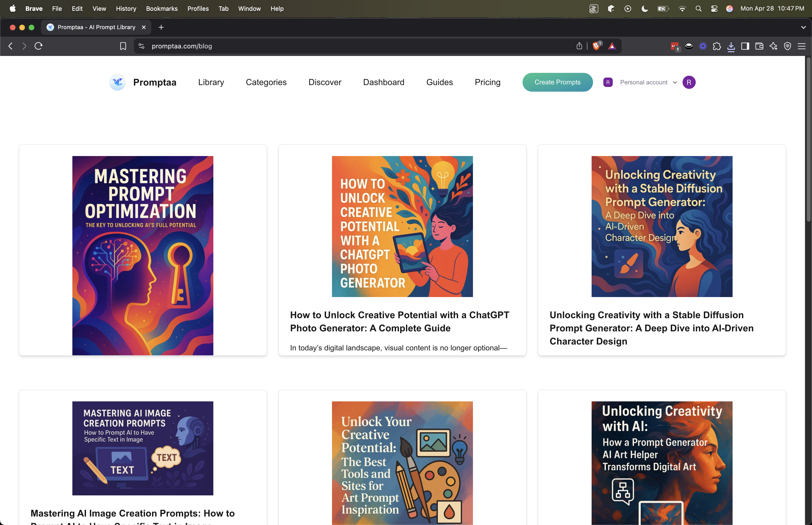Click the share page icon in address bar
This screenshot has width=812, height=525.
(579, 46)
